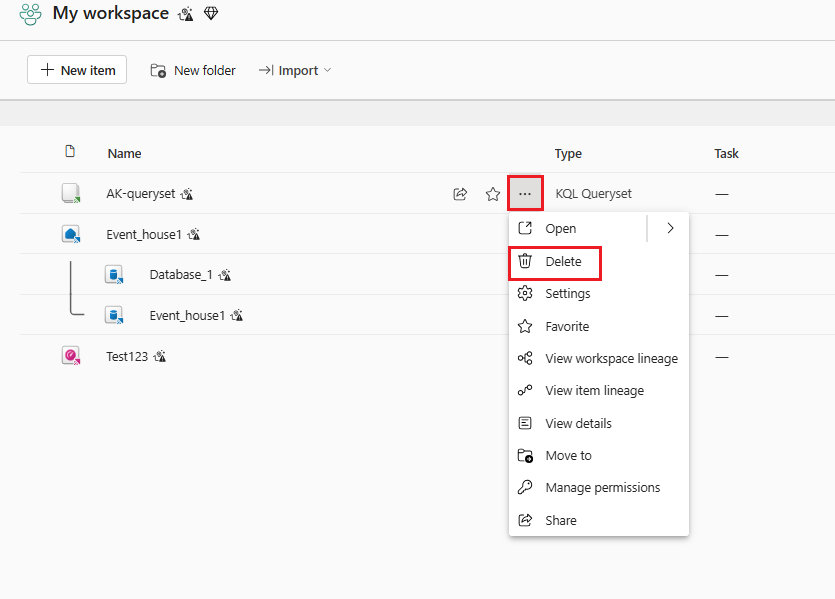Select Open in the context menu
This screenshot has width=835, height=599.
click(578, 228)
